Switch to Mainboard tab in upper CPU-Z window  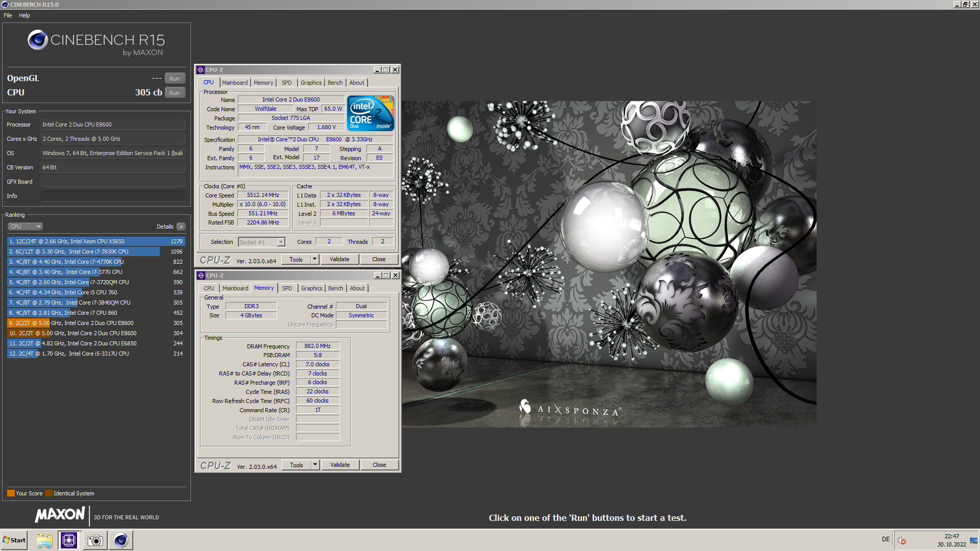tap(235, 83)
